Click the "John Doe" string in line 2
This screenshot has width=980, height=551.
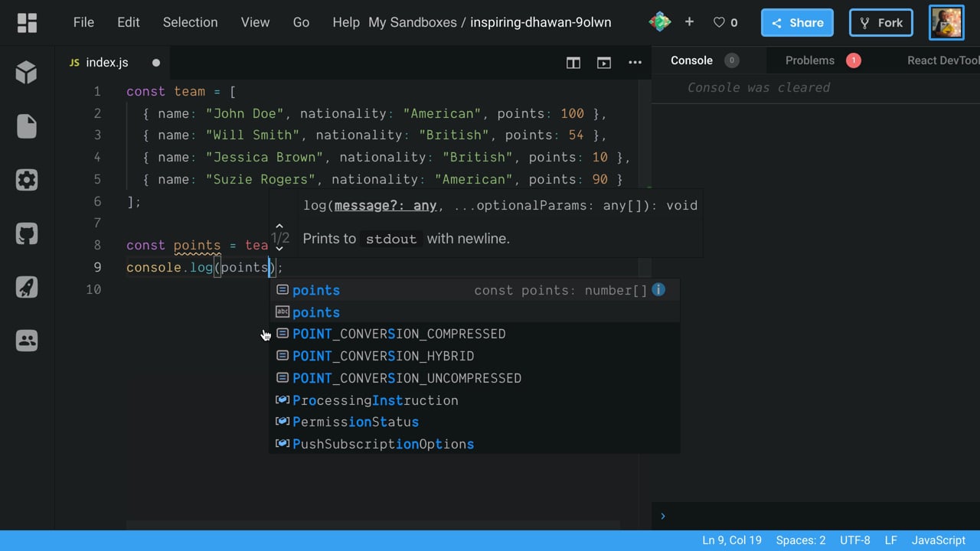(x=245, y=113)
